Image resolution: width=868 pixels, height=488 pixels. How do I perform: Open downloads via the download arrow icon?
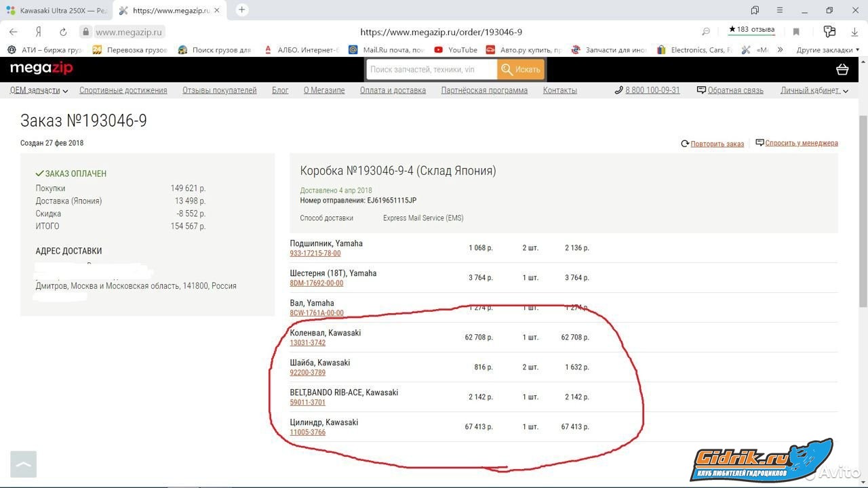pos(854,32)
